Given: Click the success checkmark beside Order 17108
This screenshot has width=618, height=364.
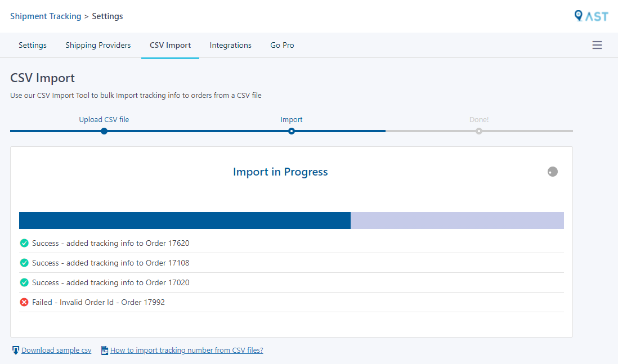Looking at the screenshot, I should click(24, 263).
